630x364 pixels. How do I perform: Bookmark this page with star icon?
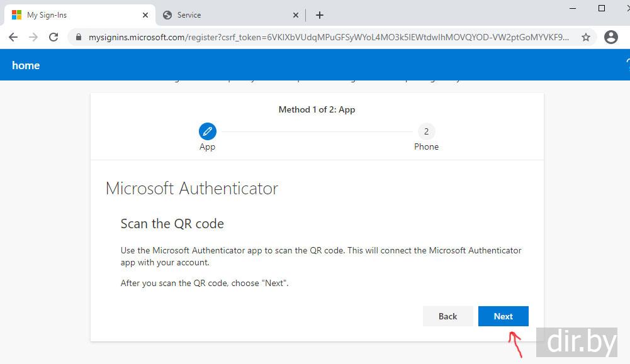pyautogui.click(x=586, y=37)
